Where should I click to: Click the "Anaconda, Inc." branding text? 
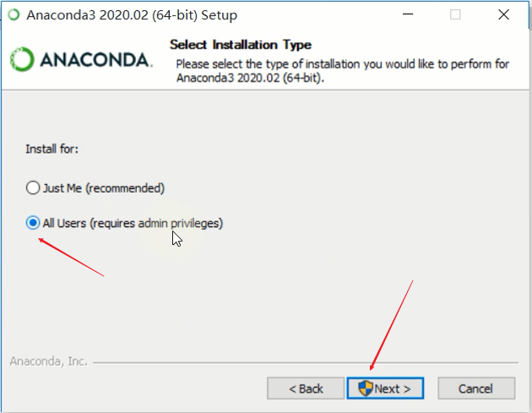pos(48,361)
